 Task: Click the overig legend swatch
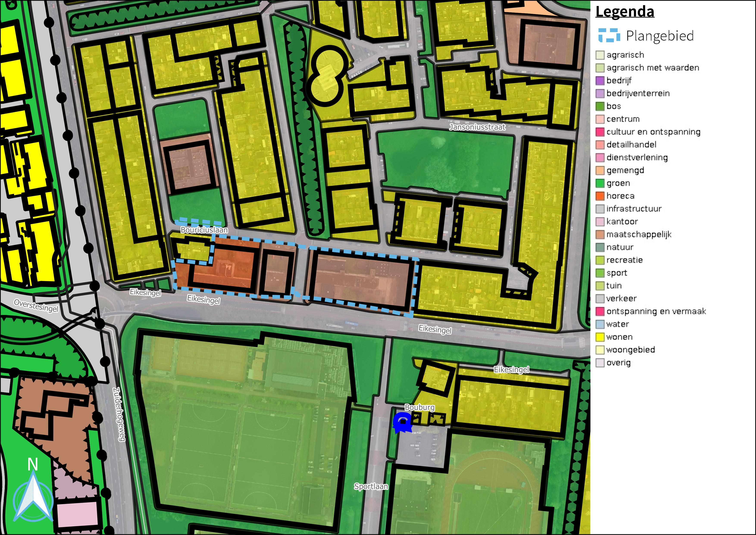point(600,363)
